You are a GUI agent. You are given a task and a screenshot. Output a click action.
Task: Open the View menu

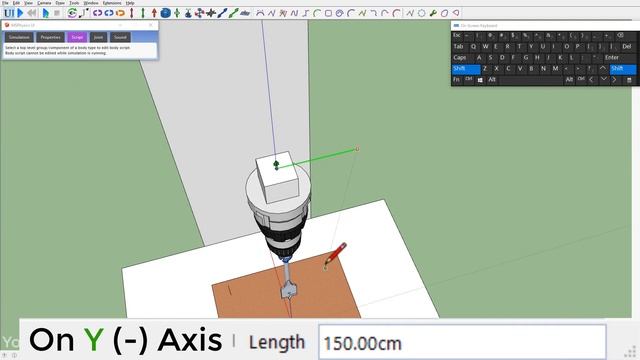(28, 3)
